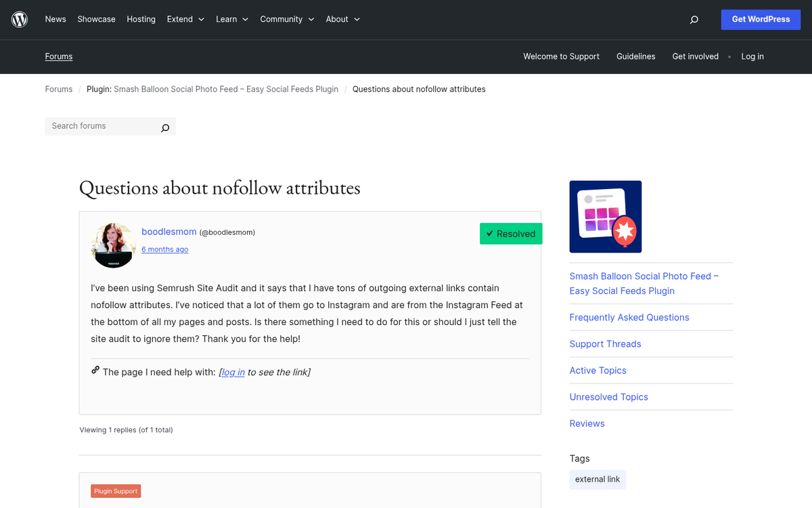The image size is (812, 508).
Task: Click the WordPress logo
Action: click(18, 19)
